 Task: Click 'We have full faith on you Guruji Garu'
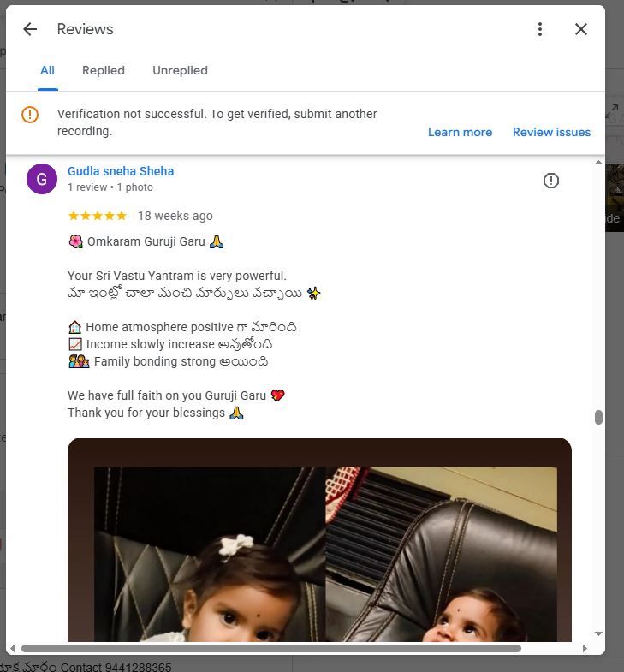176,395
